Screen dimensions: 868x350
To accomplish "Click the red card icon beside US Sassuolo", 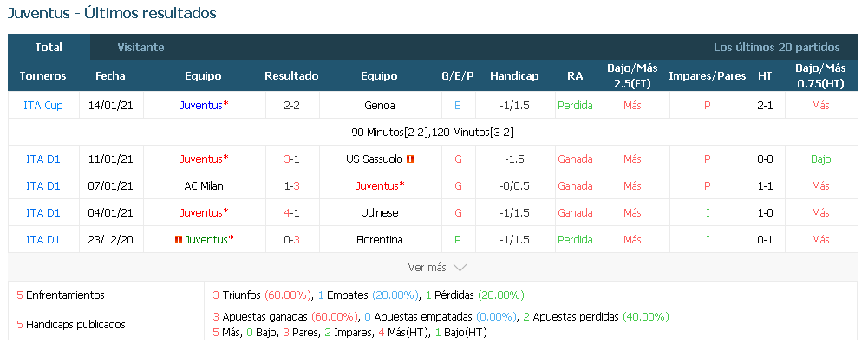I will (x=410, y=159).
